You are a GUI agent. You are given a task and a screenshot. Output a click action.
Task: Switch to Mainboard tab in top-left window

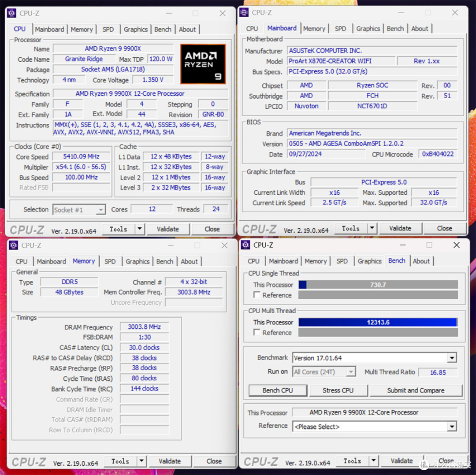point(49,30)
